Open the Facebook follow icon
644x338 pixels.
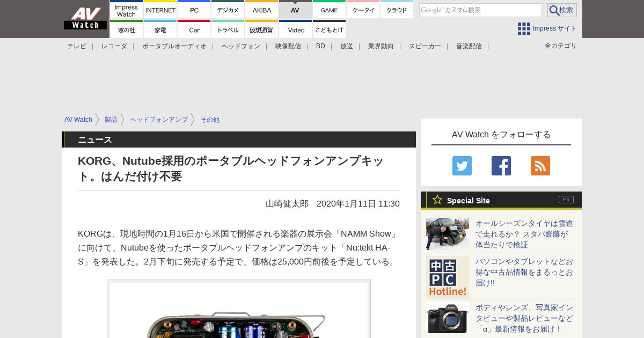coord(501,166)
